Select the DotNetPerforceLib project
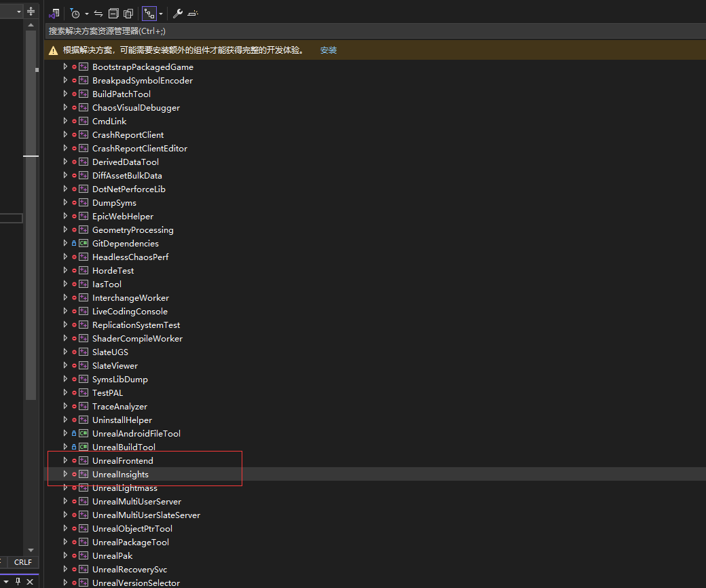The width and height of the screenshot is (706, 588). pyautogui.click(x=129, y=189)
